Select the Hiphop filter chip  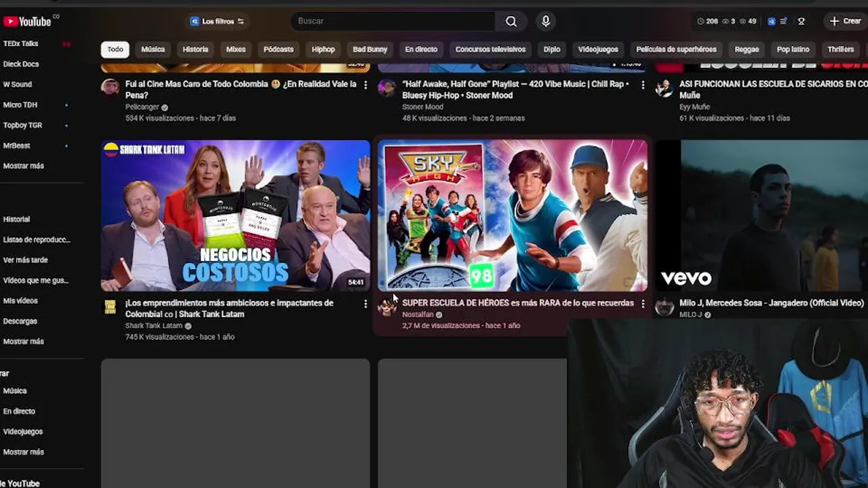(323, 49)
